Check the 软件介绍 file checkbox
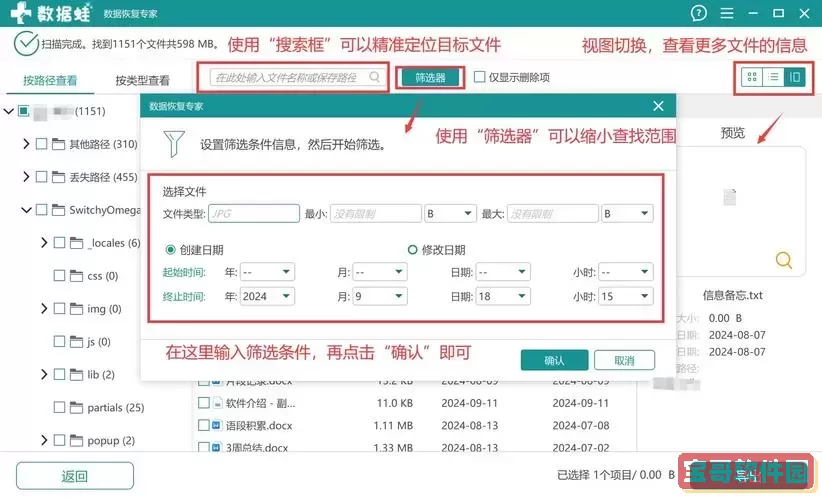The height and width of the screenshot is (500, 822). (204, 403)
